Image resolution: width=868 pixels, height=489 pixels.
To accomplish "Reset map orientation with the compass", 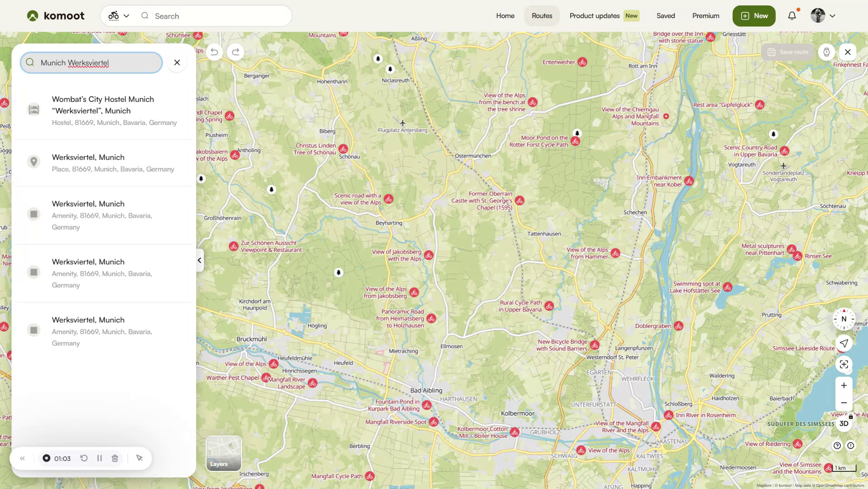I will click(x=843, y=319).
